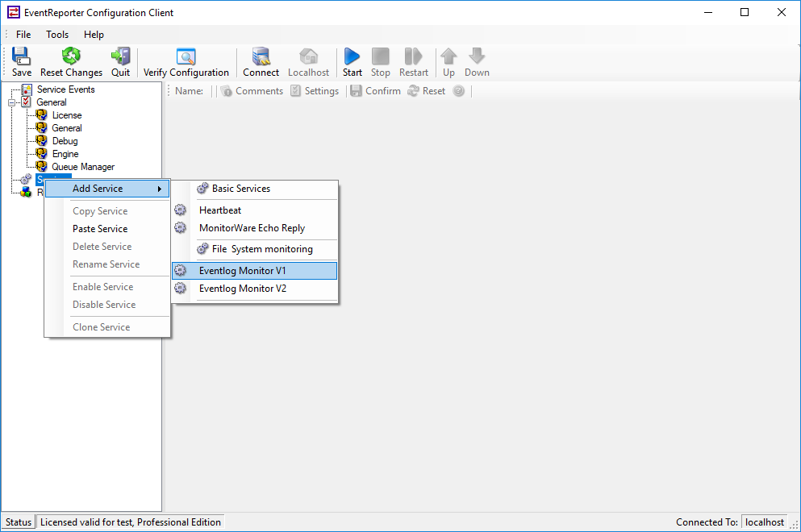Choose Delete Service from context menu
801x532 pixels.
[107, 246]
